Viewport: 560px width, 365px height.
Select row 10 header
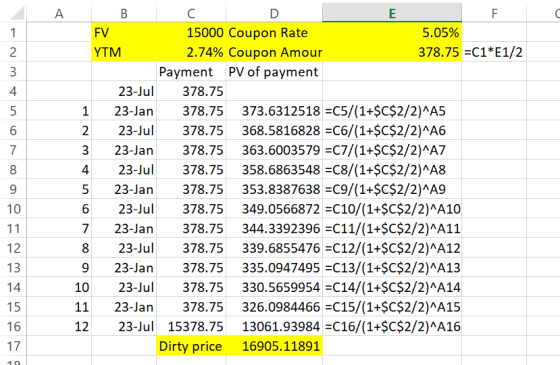click(13, 209)
